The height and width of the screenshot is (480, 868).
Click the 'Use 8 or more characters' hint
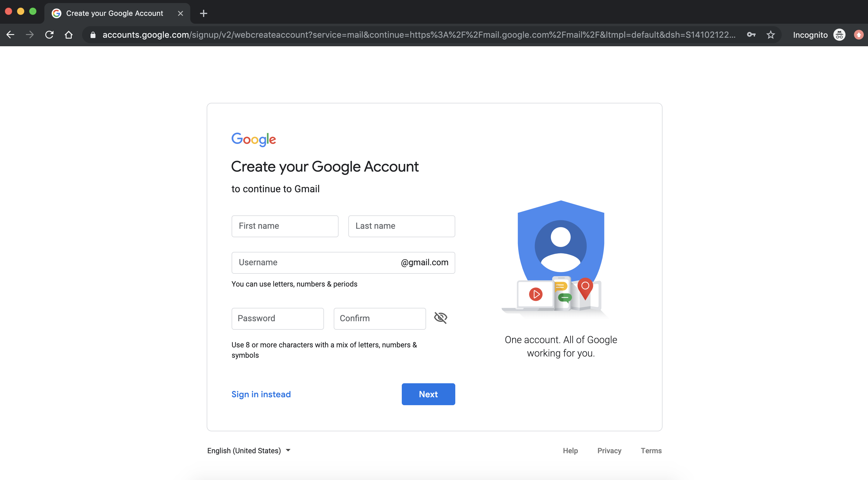tap(324, 350)
